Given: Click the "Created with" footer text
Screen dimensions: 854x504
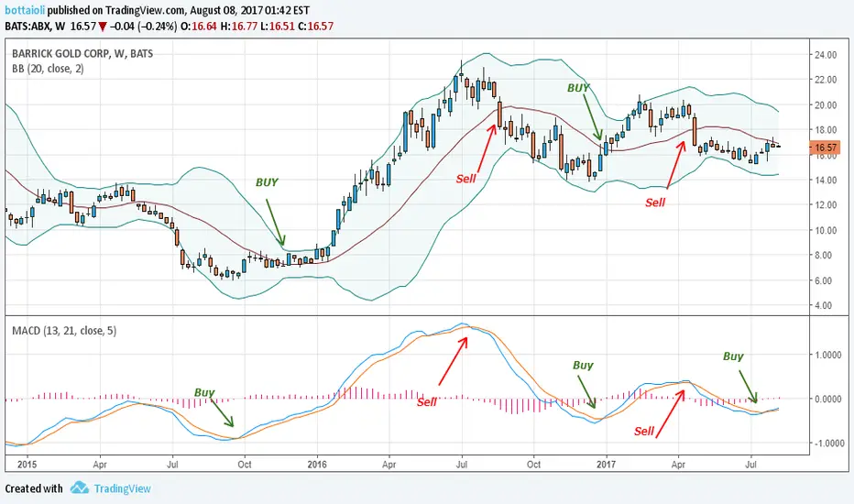Looking at the screenshot, I should [34, 488].
